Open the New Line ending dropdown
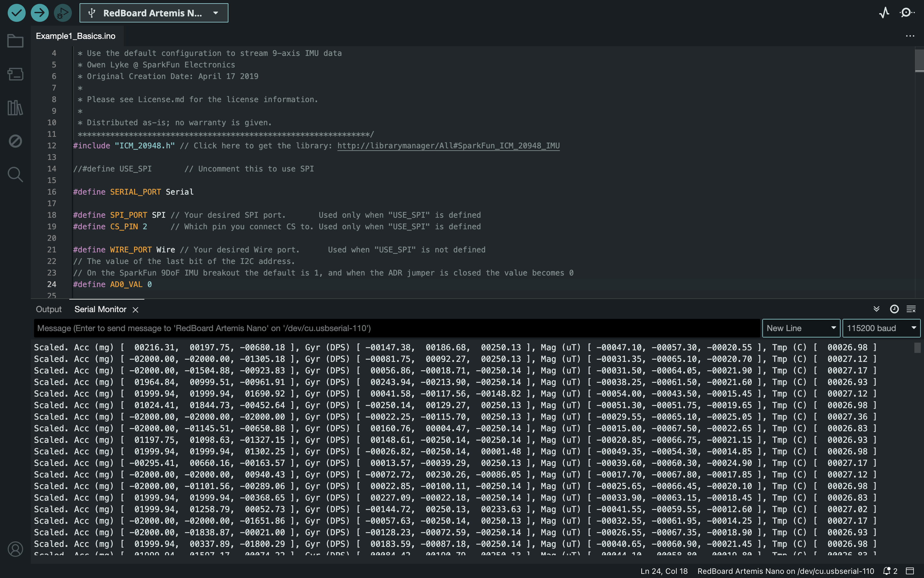Screen dimensions: 924x578 tap(801, 328)
